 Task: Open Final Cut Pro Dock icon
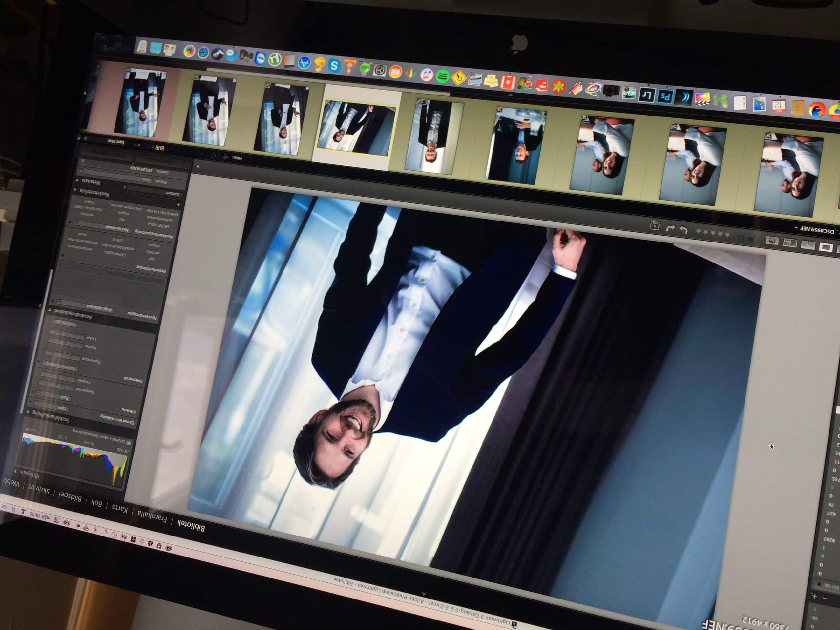coord(703,99)
